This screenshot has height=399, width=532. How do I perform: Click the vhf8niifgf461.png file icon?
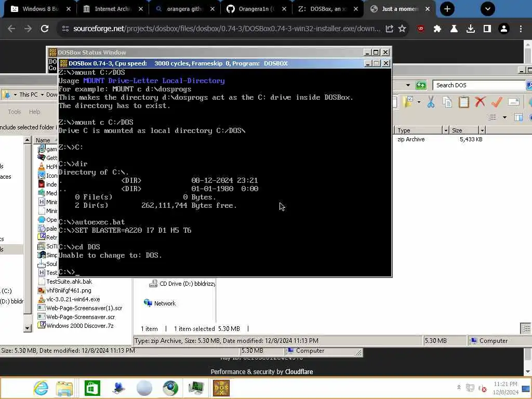coord(41,290)
